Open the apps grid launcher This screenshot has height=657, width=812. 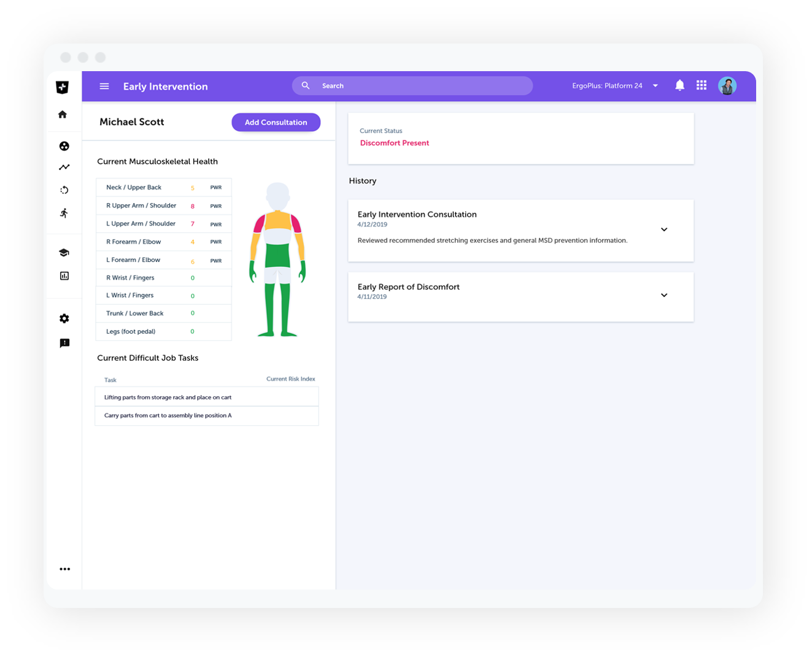click(702, 86)
